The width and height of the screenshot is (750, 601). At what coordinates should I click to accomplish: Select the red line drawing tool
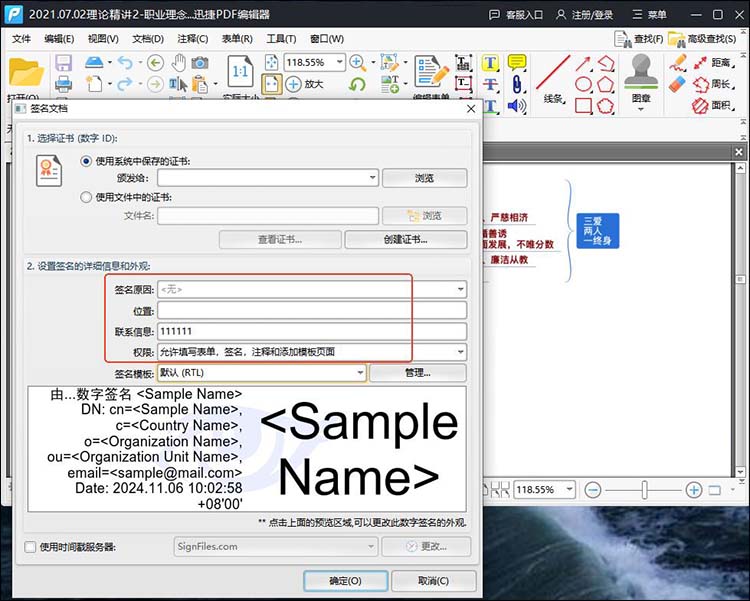coord(553,73)
